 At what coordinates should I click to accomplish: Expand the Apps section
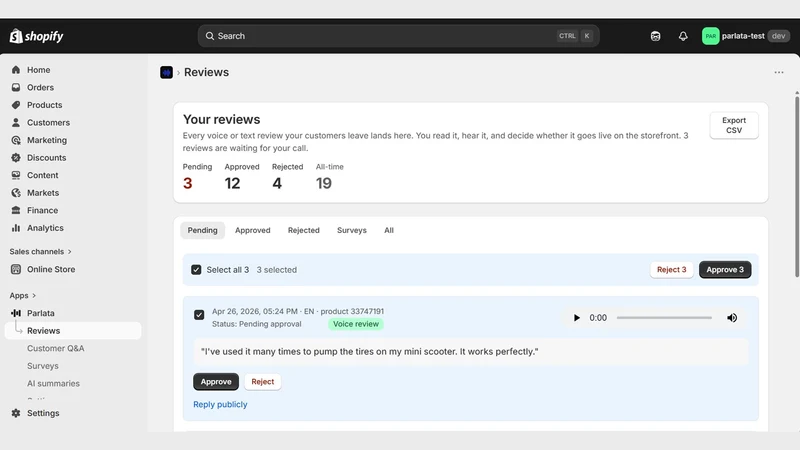(22, 295)
